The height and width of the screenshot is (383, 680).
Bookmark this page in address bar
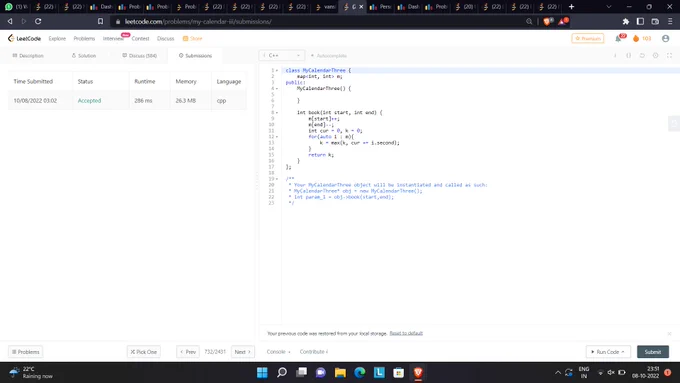click(100, 21)
